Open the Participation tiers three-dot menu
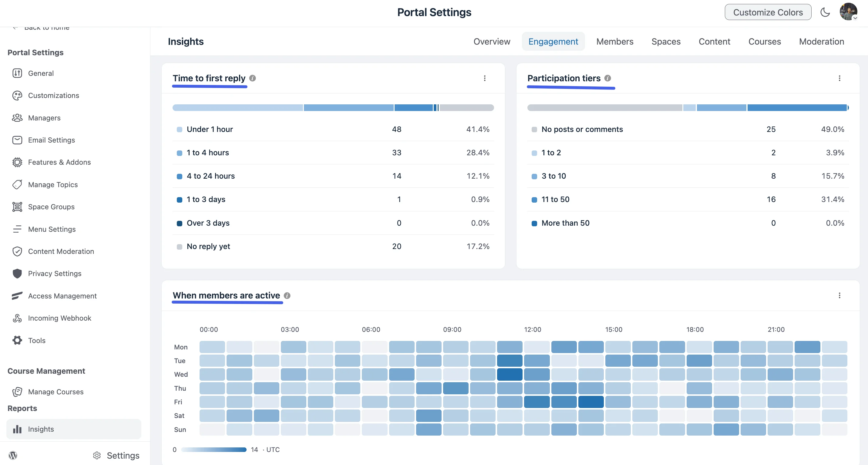This screenshot has width=868, height=465. 839,78
